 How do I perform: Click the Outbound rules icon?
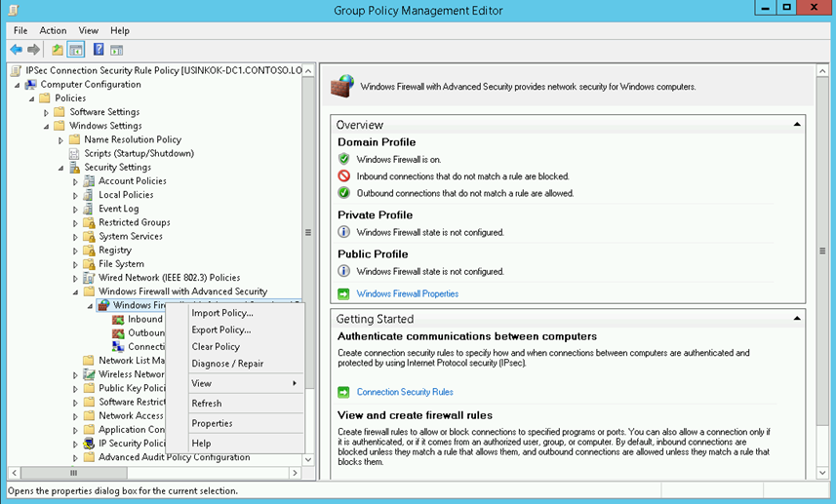118,333
